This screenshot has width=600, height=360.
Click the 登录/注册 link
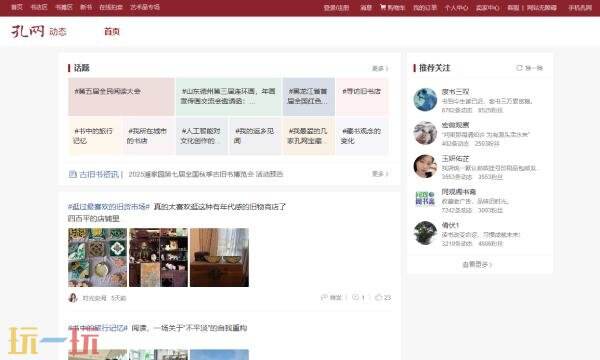click(x=336, y=8)
